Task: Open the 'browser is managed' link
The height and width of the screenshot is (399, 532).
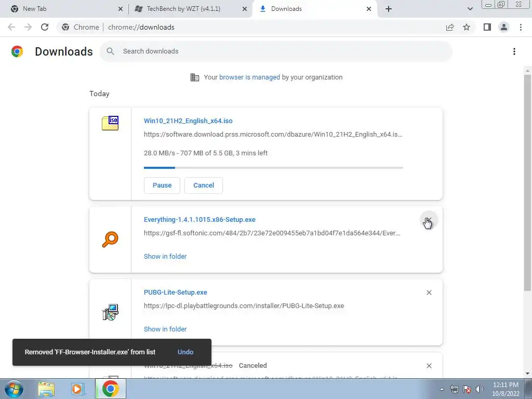Action: pyautogui.click(x=249, y=77)
